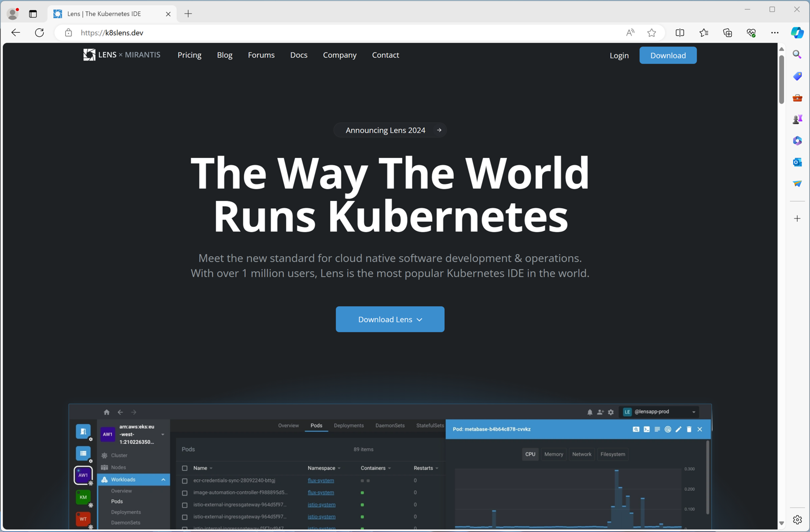Image resolution: width=810 pixels, height=532 pixels.
Task: Open the sidebar Outlook icon
Action: click(798, 162)
